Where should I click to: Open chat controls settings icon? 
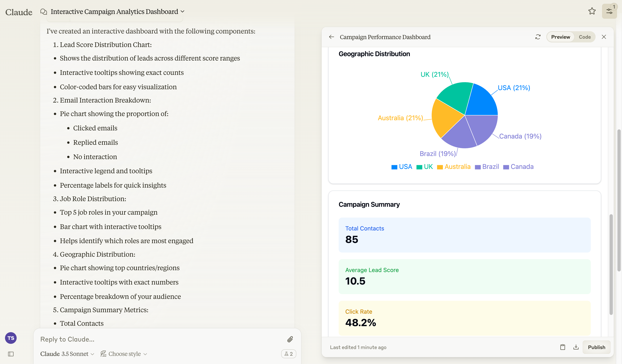pyautogui.click(x=609, y=11)
